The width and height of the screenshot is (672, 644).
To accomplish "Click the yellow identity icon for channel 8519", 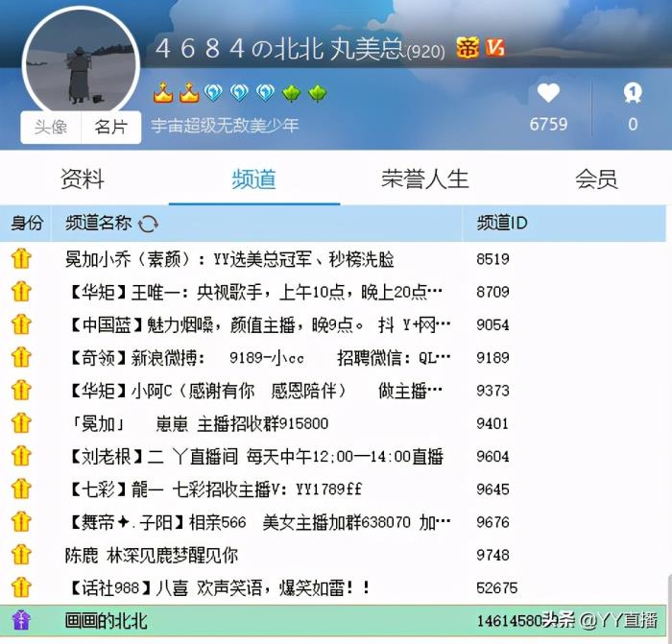I will 21,259.
